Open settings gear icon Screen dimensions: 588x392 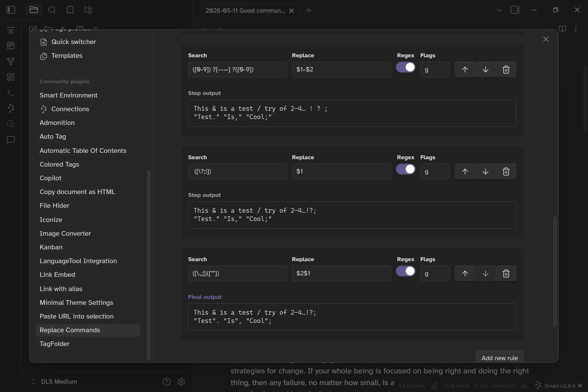tap(181, 381)
